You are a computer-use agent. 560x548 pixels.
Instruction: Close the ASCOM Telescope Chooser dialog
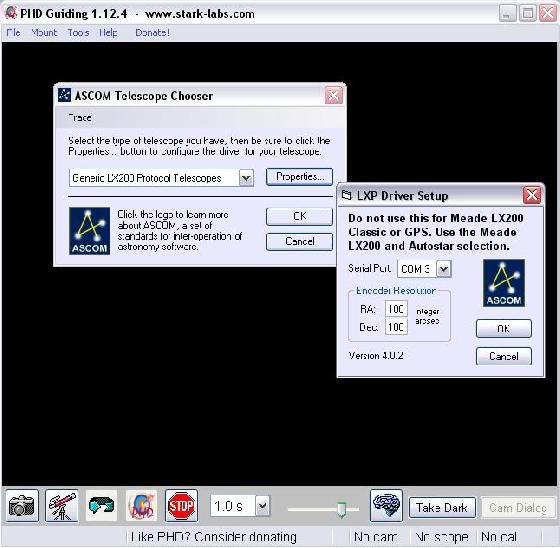[334, 95]
